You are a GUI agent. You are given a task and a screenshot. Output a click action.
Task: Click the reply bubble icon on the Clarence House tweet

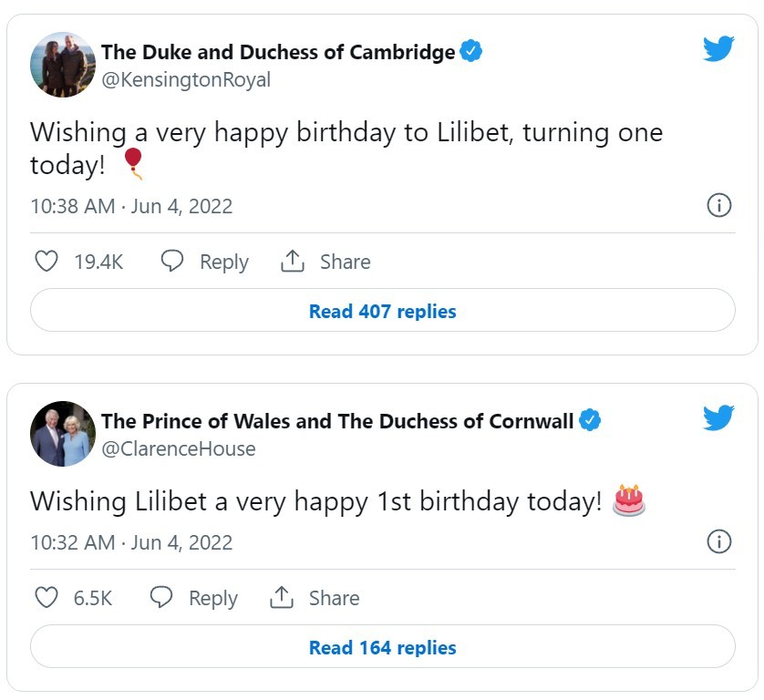click(160, 598)
